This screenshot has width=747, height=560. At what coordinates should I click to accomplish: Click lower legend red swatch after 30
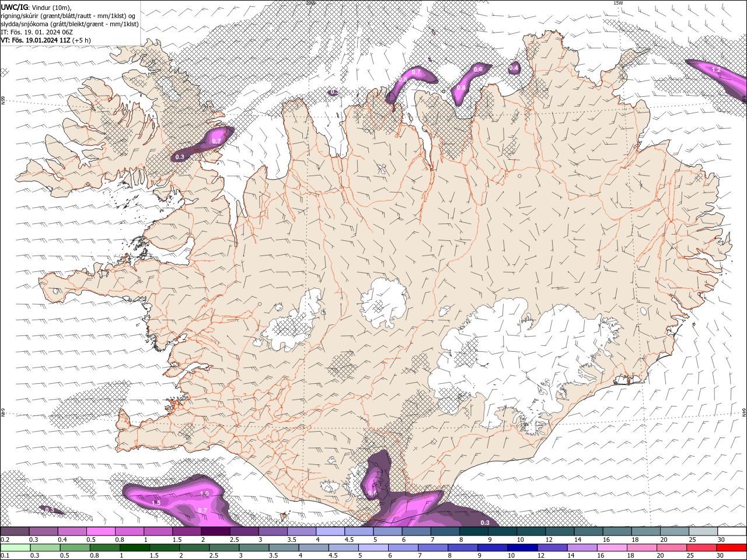click(x=730, y=548)
